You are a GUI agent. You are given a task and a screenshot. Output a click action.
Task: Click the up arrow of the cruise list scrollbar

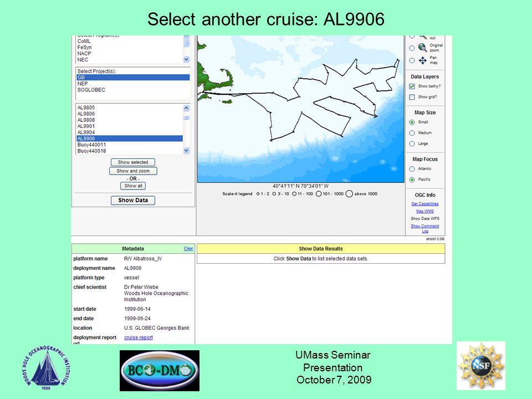pos(186,108)
